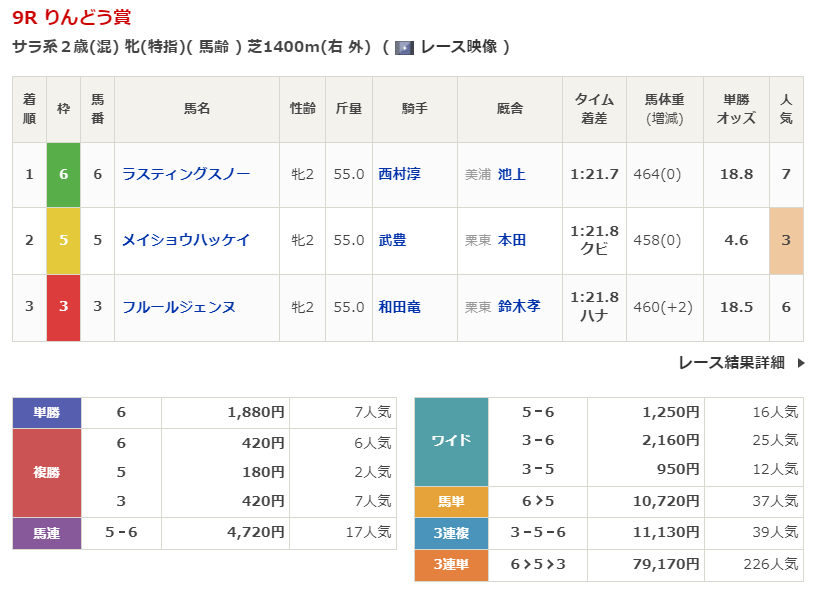
Task: Open レース結果詳細 link
Action: [731, 363]
